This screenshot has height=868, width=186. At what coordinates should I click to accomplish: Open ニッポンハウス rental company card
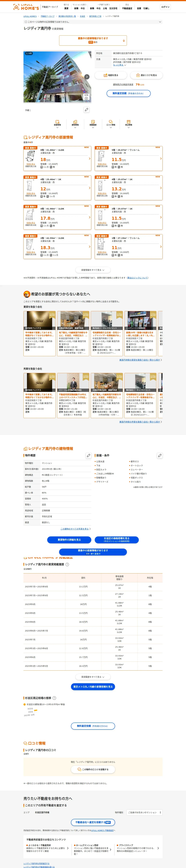[140, 333]
